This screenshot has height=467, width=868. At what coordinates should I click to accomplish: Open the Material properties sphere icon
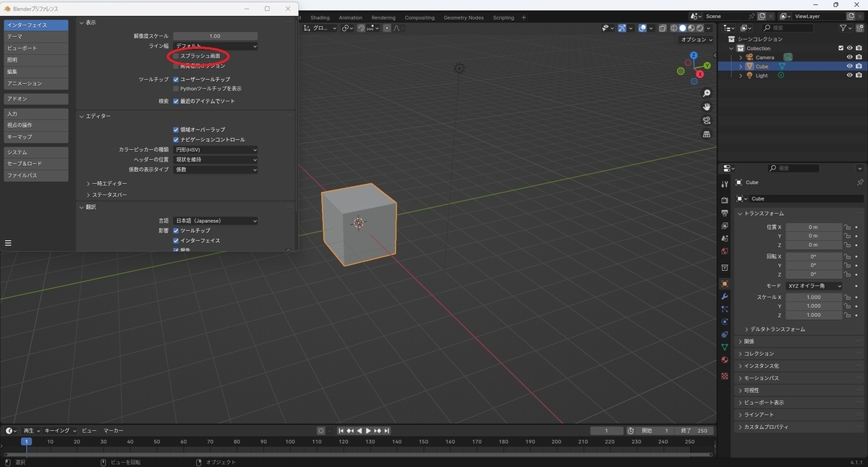(x=725, y=360)
